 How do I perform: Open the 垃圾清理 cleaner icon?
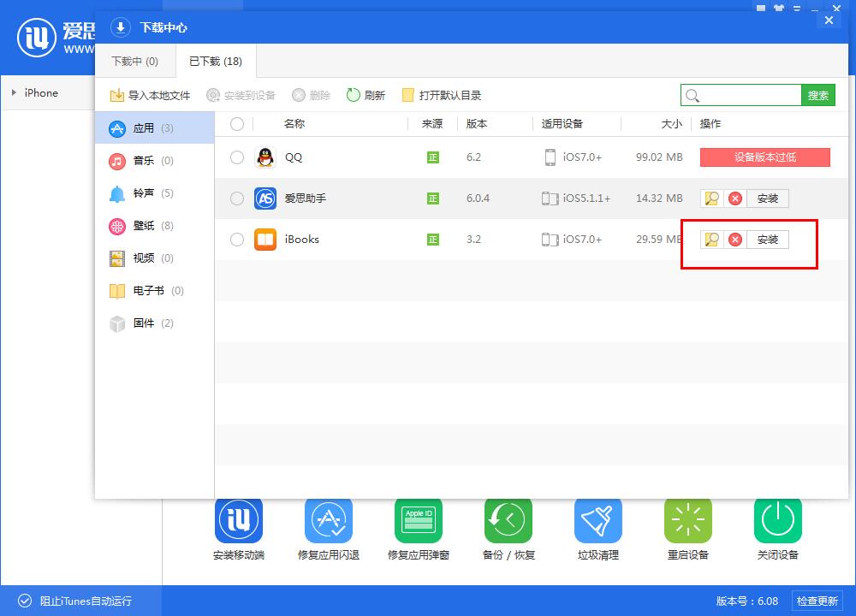pos(598,520)
